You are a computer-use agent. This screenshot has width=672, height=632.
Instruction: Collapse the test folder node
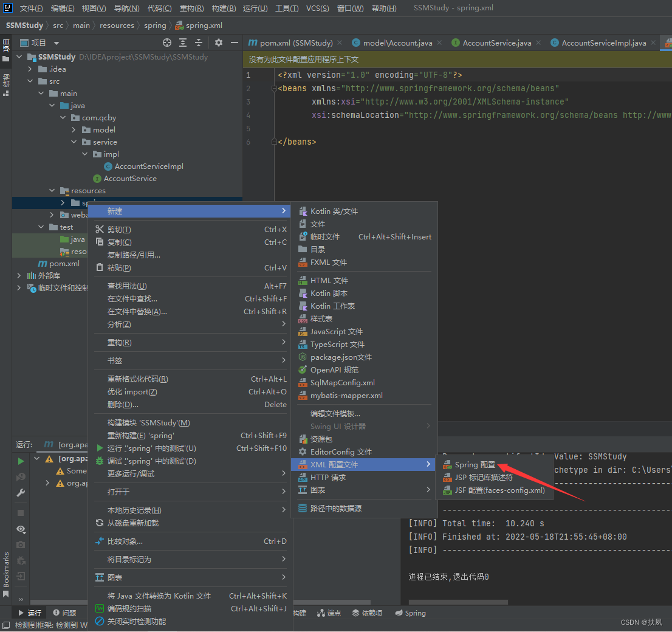point(41,227)
